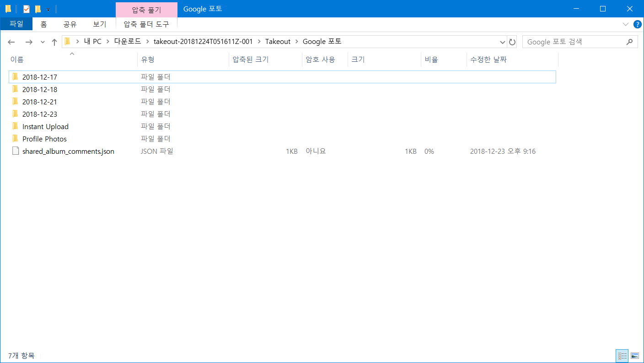Refresh the current folder view
Image resolution: width=644 pixels, height=363 pixels.
tap(512, 42)
